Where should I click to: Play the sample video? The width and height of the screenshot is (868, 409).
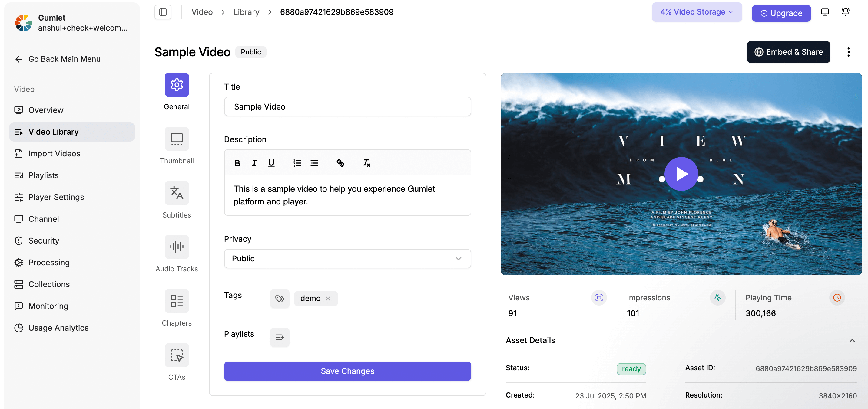(681, 174)
